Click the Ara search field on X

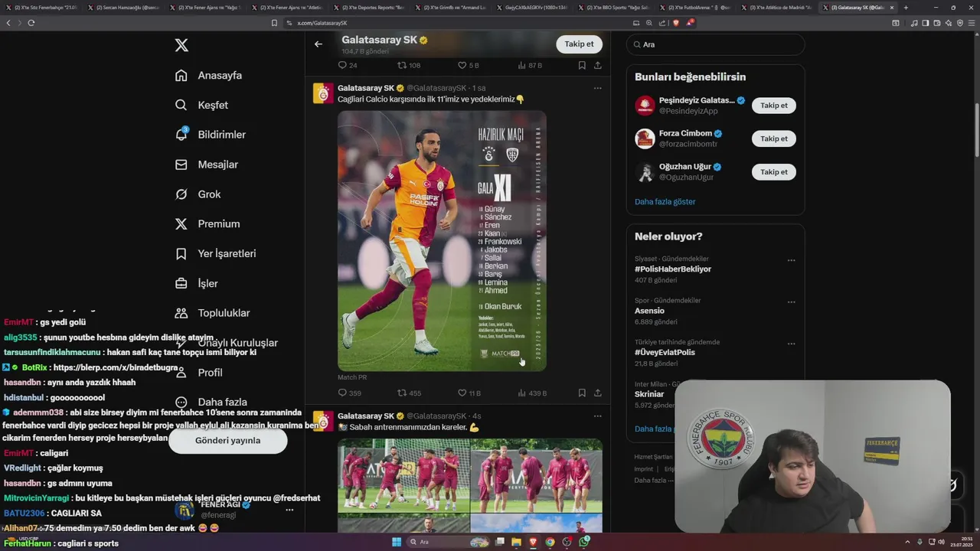click(715, 44)
